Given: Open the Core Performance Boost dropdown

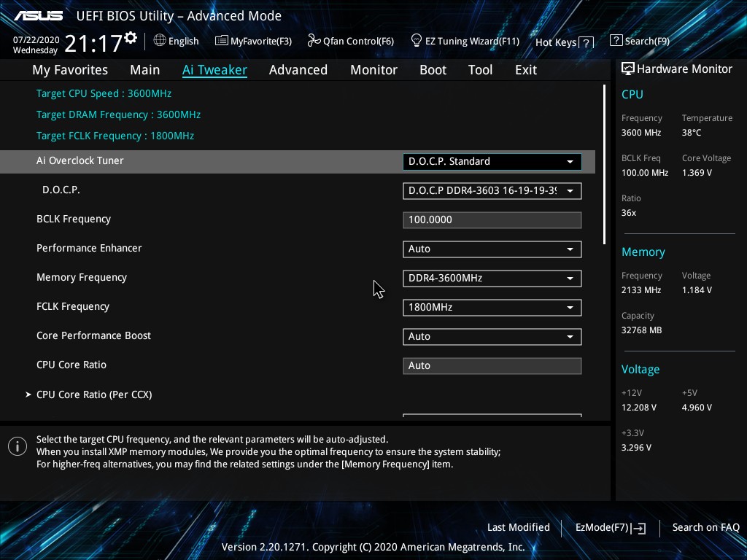Looking at the screenshot, I should (x=492, y=336).
